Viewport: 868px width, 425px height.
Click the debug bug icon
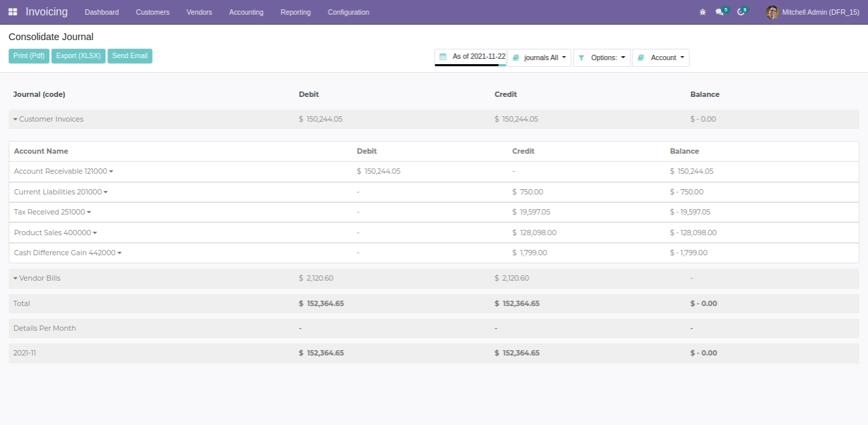point(702,12)
